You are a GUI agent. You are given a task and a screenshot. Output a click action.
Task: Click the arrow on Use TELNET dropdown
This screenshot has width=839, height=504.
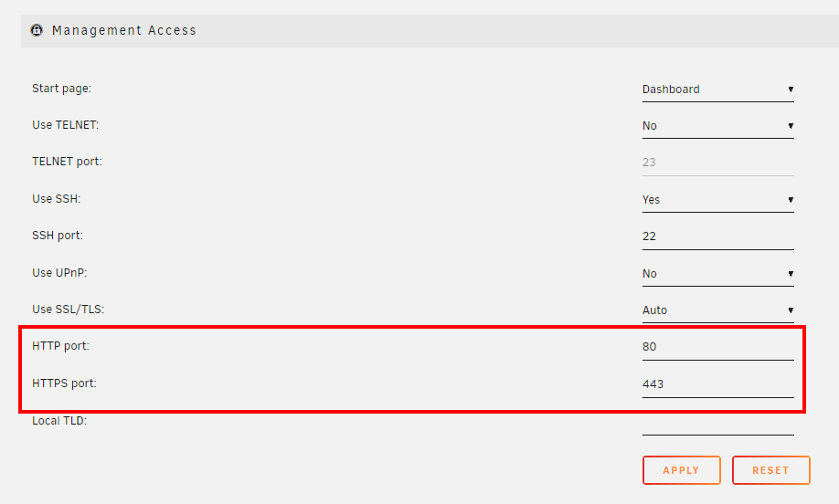coord(791,126)
